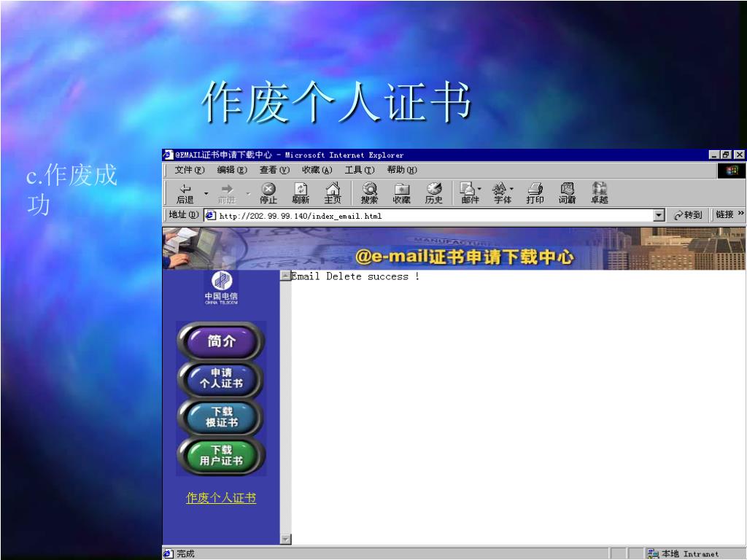Expand the address bar URL dropdown
This screenshot has width=747, height=560.
click(659, 215)
